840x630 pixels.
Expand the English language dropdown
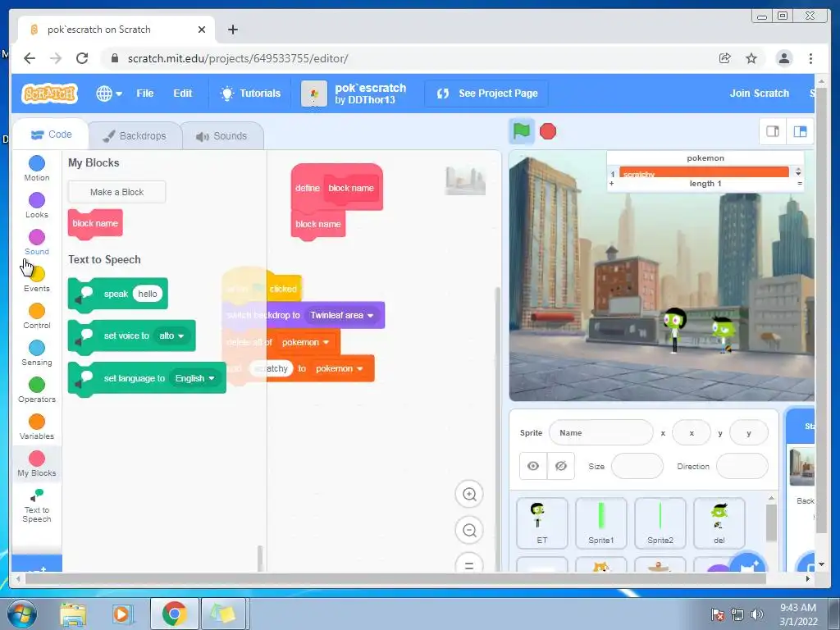point(194,378)
